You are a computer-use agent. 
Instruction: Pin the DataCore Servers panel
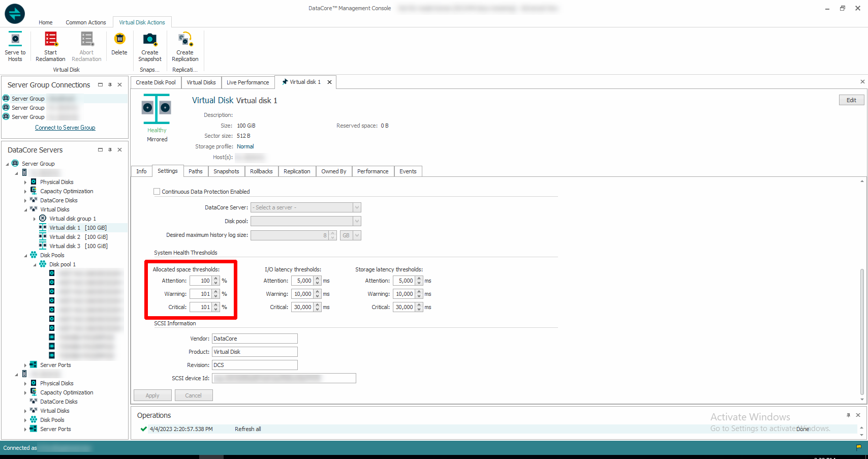(110, 150)
